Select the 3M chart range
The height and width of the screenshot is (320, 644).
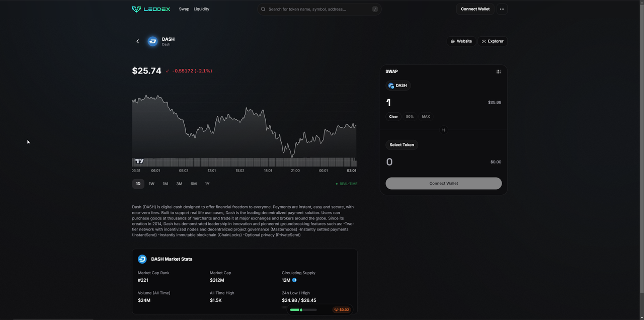pos(179,184)
